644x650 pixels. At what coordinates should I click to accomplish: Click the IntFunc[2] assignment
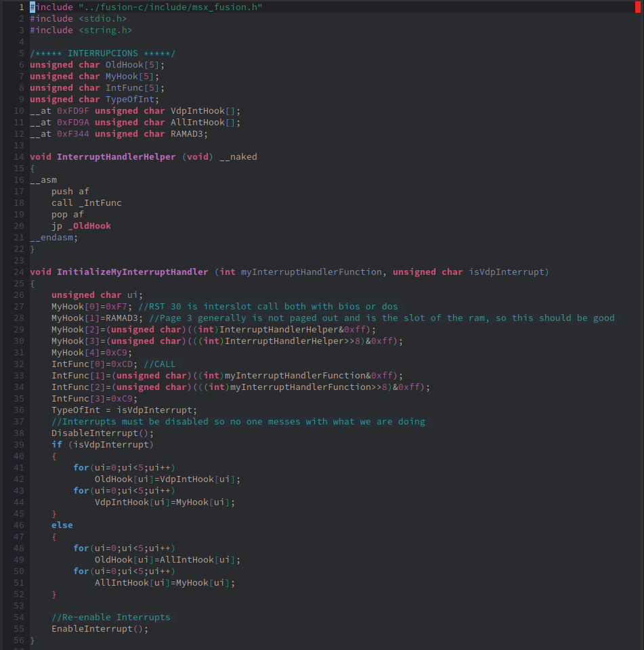point(240,387)
